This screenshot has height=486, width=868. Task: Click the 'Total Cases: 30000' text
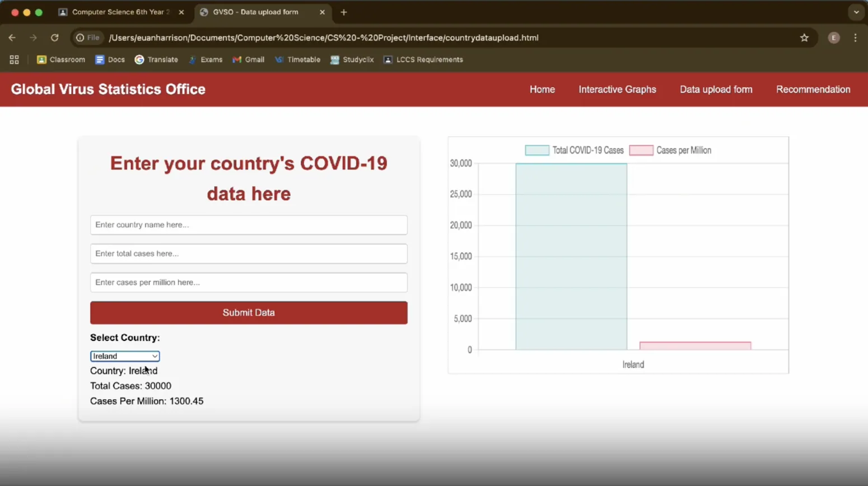[130, 386]
